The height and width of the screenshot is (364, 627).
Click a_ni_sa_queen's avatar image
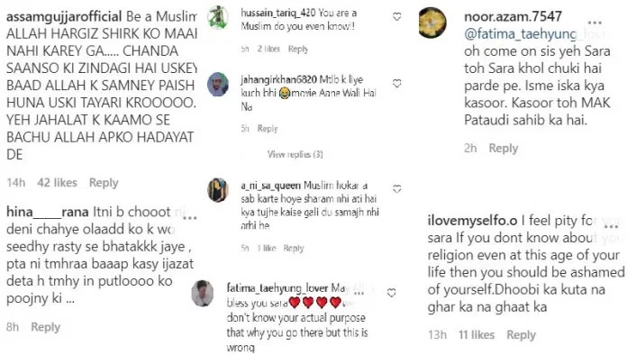216,191
